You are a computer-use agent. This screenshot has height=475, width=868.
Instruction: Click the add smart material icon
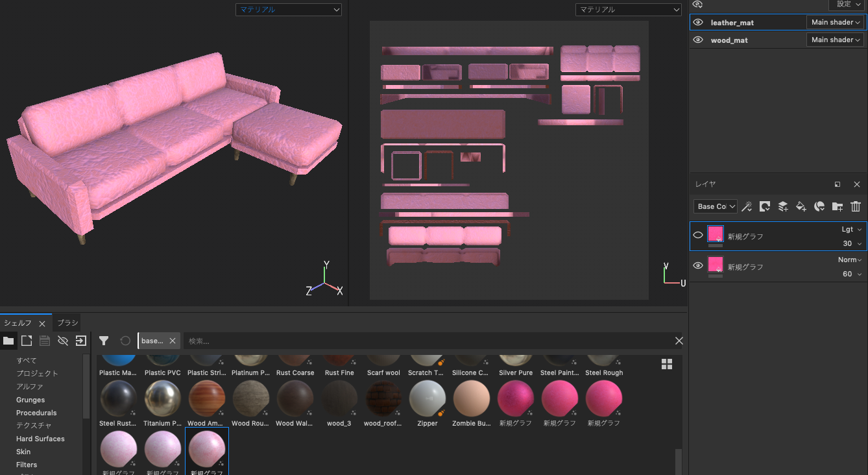(x=819, y=206)
